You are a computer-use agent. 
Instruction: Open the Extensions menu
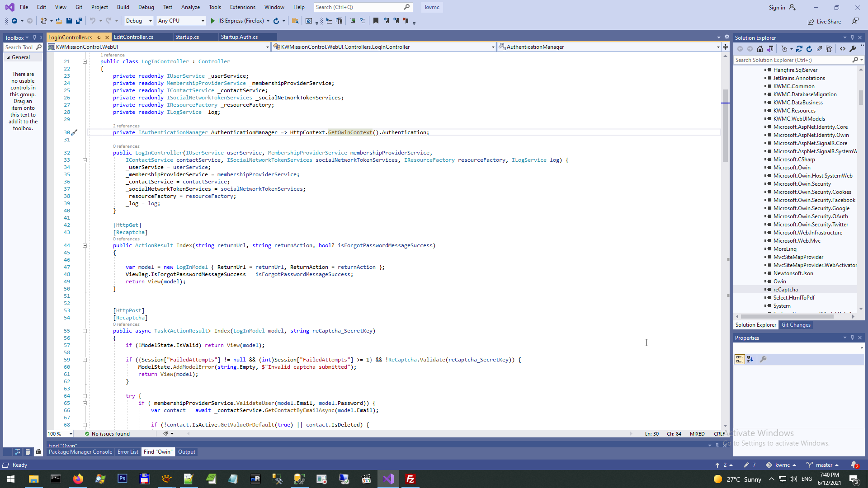[x=242, y=7]
